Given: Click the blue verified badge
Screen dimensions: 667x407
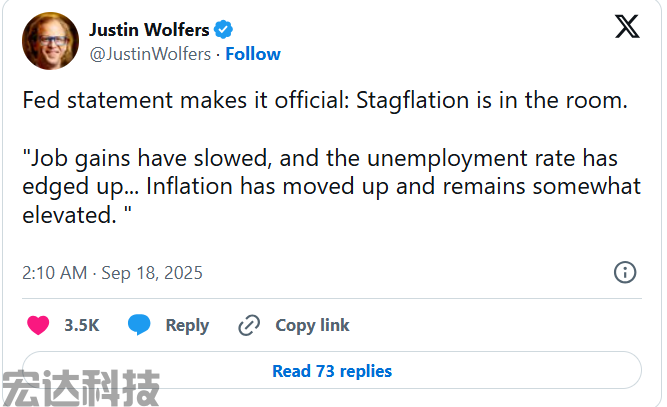Looking at the screenshot, I should (223, 30).
